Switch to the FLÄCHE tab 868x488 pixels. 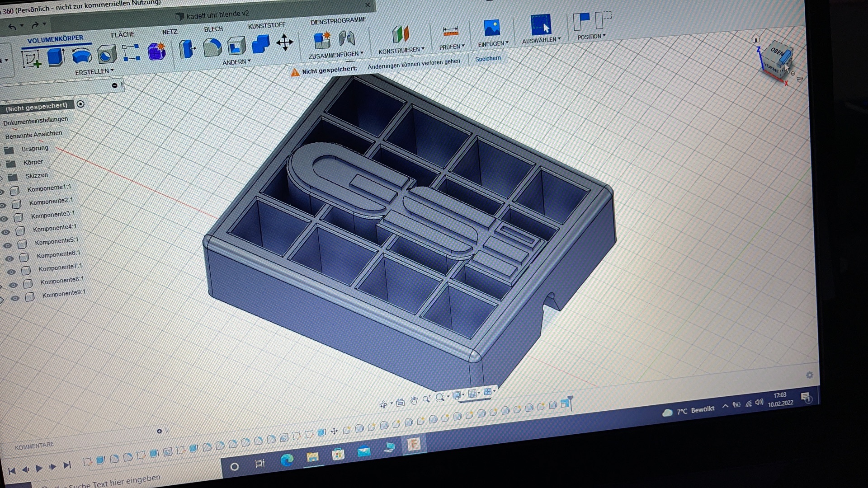(123, 35)
